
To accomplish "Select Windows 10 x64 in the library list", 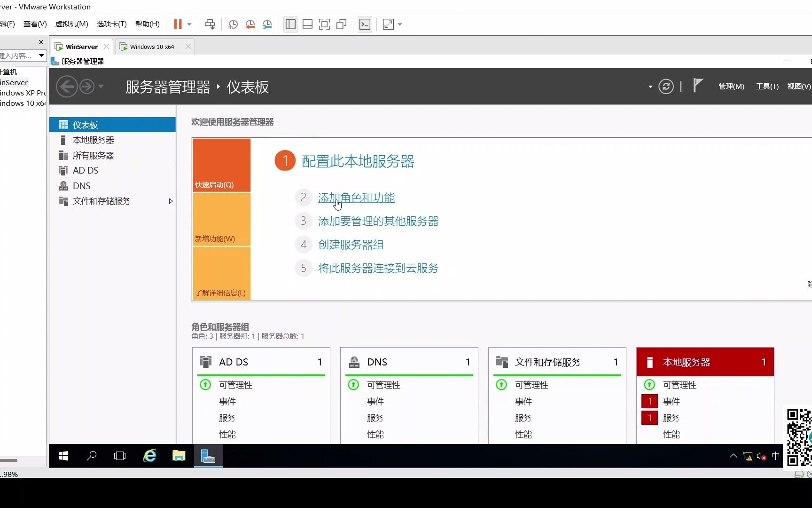I will coord(23,103).
